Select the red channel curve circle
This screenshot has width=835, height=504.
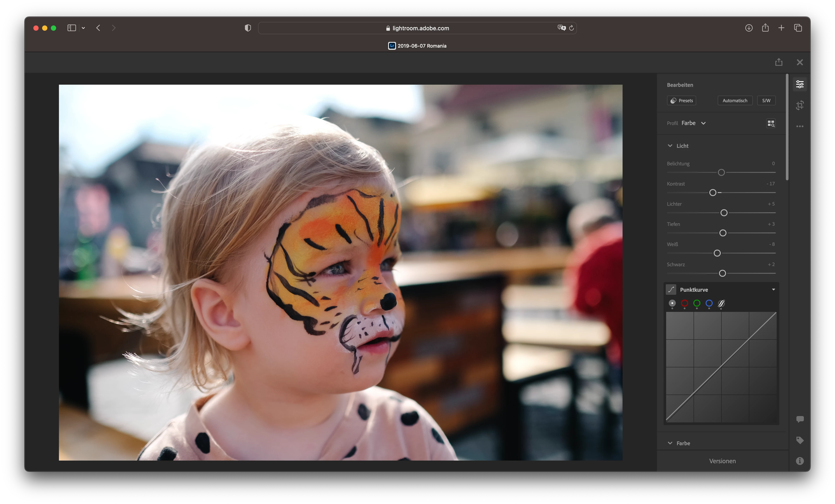point(684,303)
